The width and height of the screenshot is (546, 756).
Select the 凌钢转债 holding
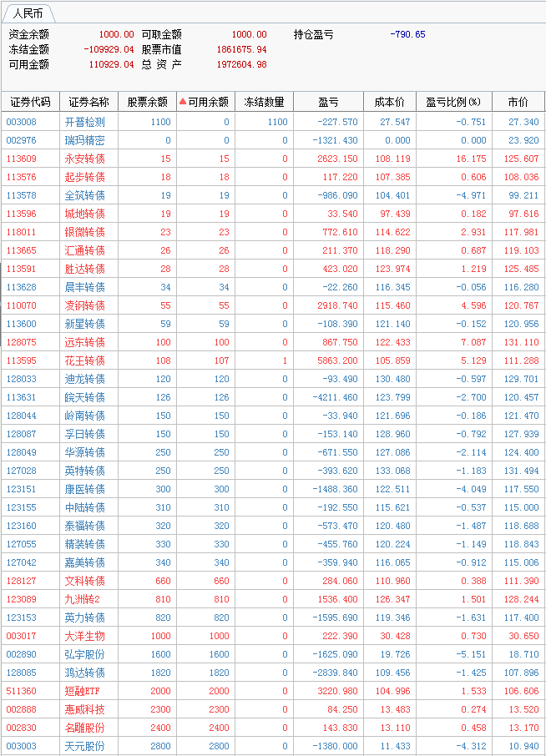273,305
